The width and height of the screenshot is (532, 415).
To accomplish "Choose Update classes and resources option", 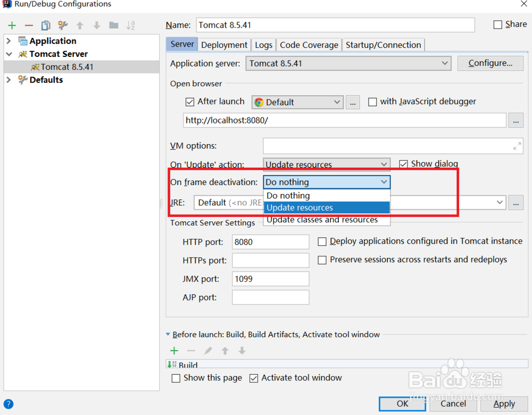I will pos(327,220).
